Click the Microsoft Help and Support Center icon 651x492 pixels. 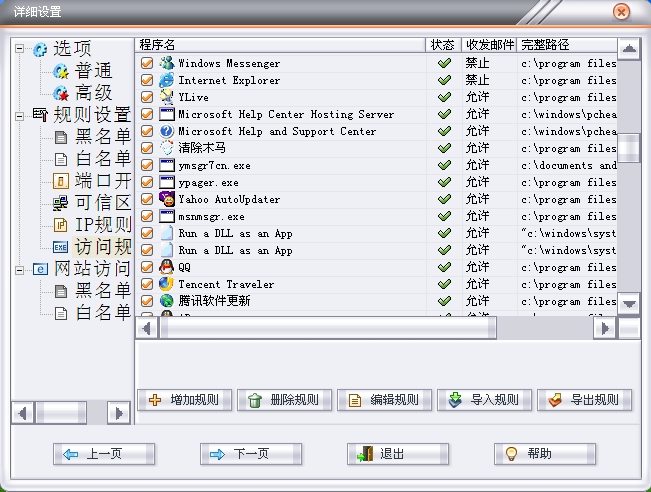166,131
